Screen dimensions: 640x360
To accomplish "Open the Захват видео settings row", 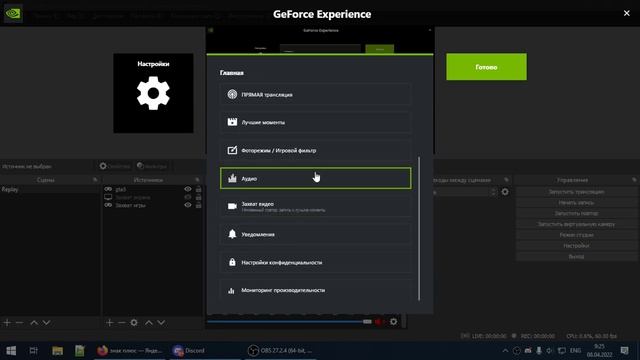I will click(x=316, y=206).
